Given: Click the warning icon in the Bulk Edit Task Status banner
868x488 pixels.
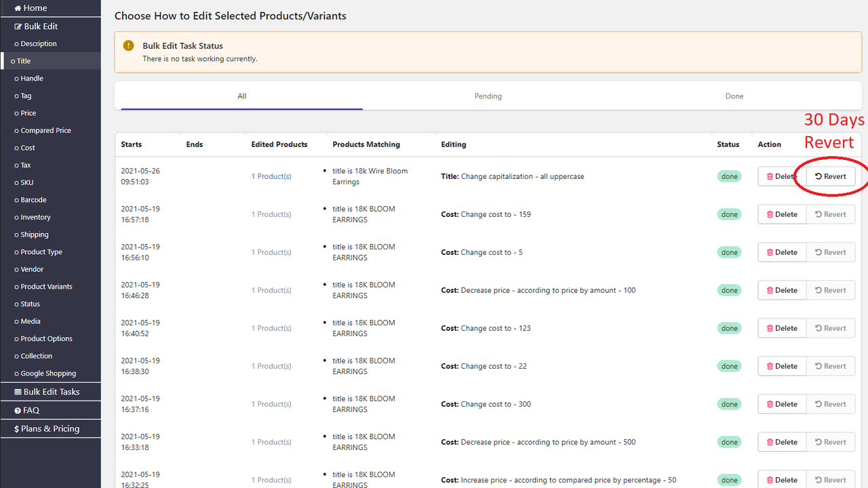Looking at the screenshot, I should [x=129, y=46].
